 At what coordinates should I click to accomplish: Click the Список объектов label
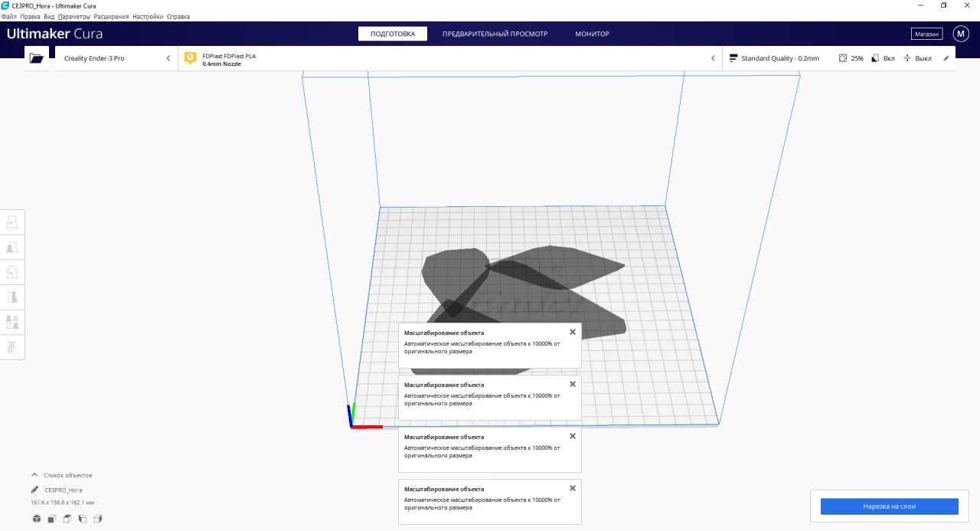(x=67, y=475)
